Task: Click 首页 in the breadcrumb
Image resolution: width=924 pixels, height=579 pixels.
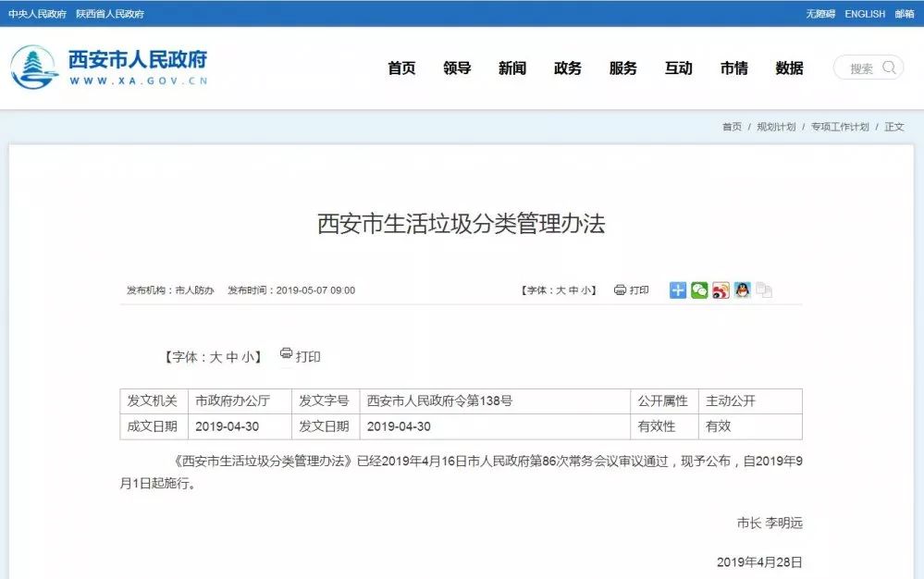Action: (732, 127)
